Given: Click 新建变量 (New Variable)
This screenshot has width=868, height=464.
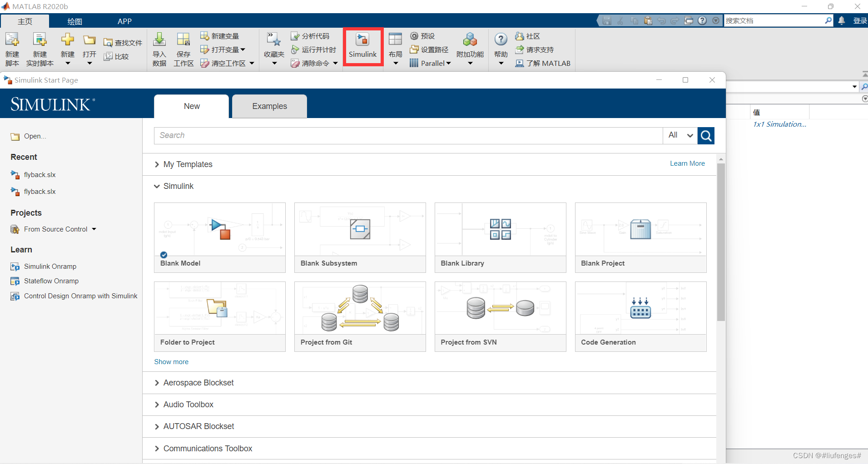Looking at the screenshot, I should point(219,36).
